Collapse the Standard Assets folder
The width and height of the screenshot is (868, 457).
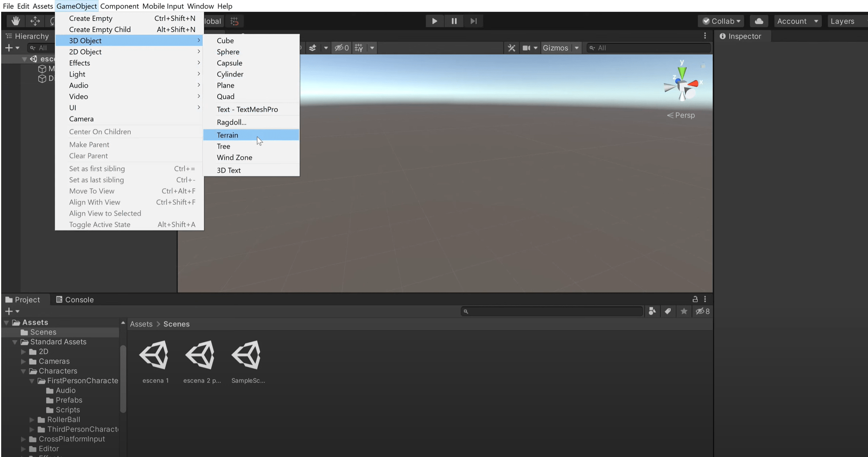15,342
